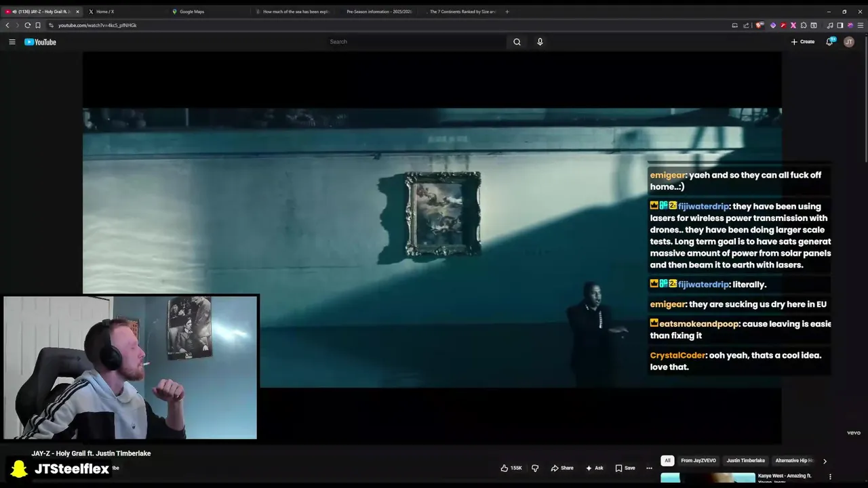Save the video with the Save button
868x488 pixels.
625,468
